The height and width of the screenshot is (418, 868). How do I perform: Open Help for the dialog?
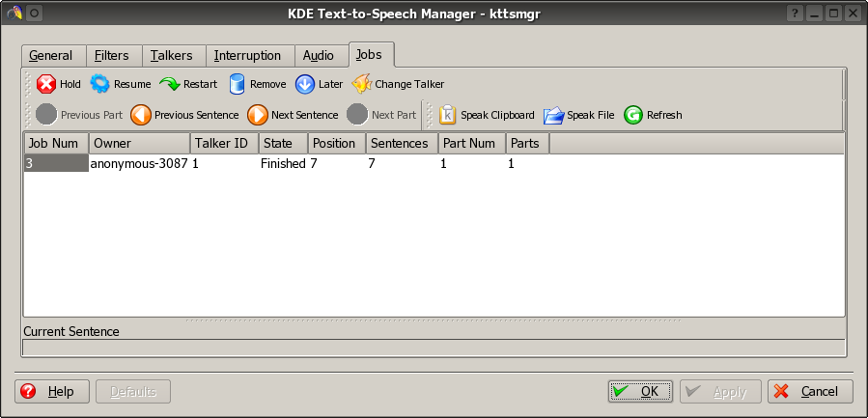tap(52, 391)
